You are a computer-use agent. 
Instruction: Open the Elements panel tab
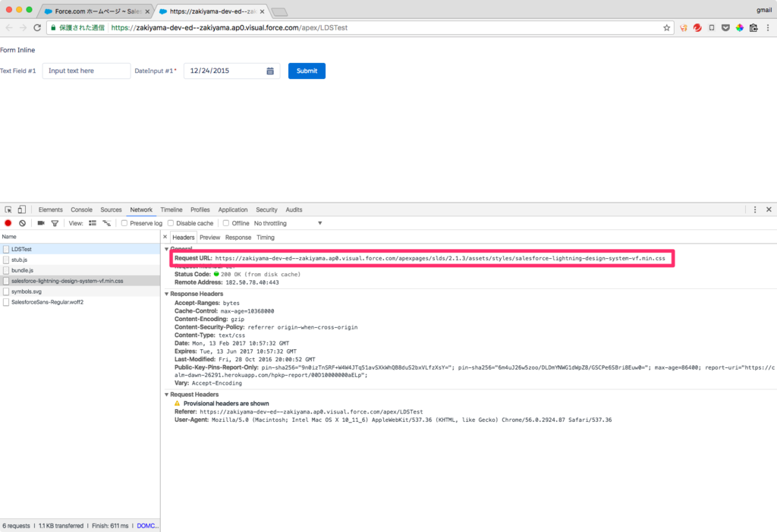point(51,209)
